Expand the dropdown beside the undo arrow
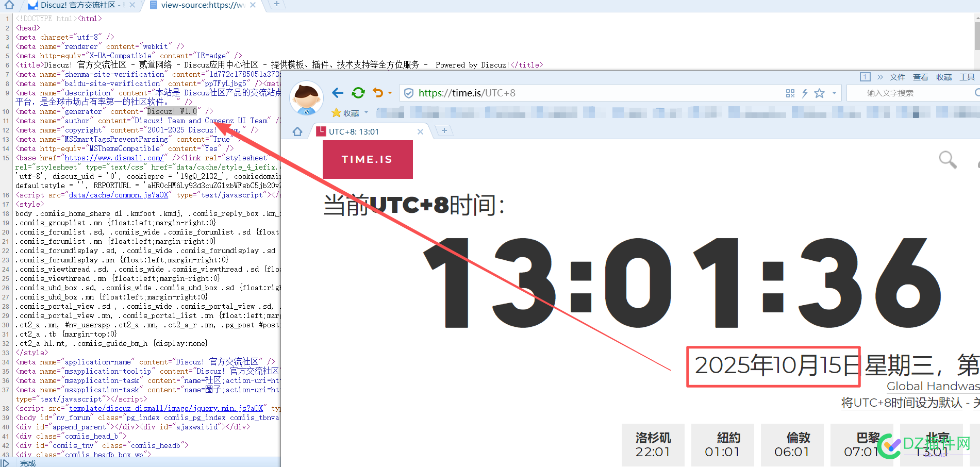The height and width of the screenshot is (467, 980). [390, 93]
